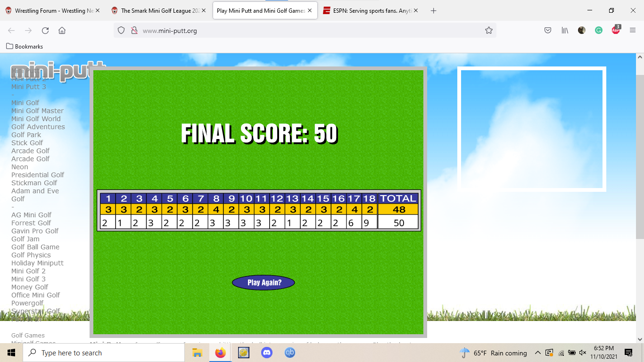The width and height of the screenshot is (644, 362).
Task: Open a new browser tab
Action: click(434, 11)
